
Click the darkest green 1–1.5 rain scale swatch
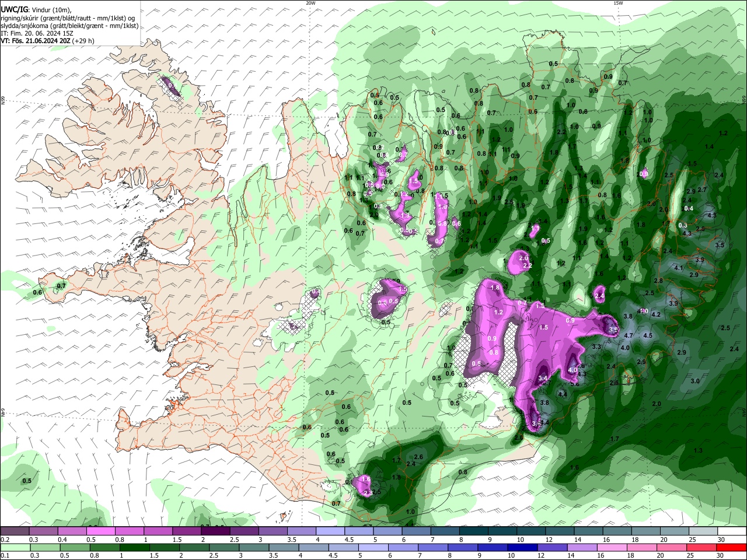pyautogui.click(x=134, y=548)
